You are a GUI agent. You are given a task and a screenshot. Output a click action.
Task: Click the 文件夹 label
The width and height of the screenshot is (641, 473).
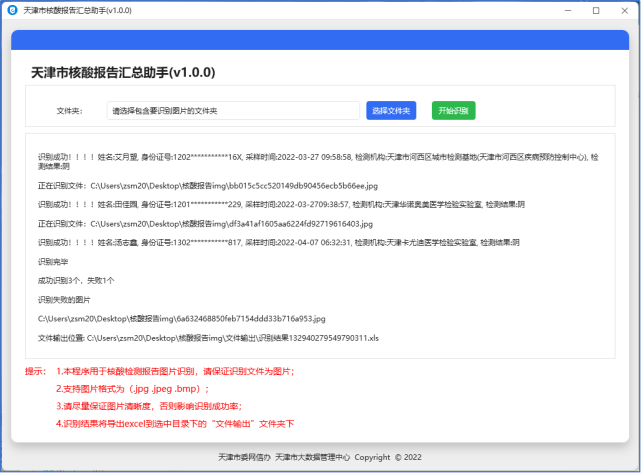[69, 111]
